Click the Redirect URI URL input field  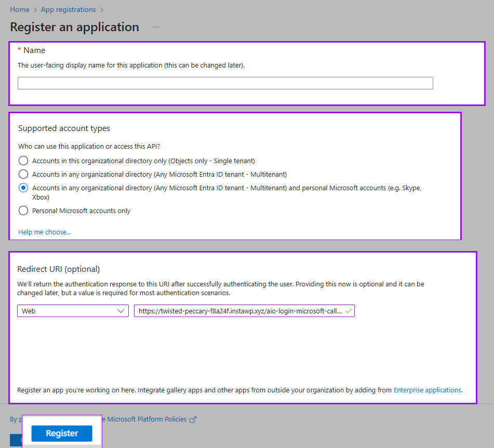click(240, 311)
